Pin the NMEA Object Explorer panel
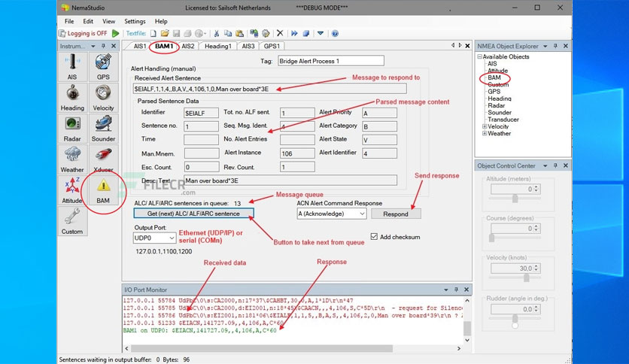The image size is (629, 364). pos(555,46)
